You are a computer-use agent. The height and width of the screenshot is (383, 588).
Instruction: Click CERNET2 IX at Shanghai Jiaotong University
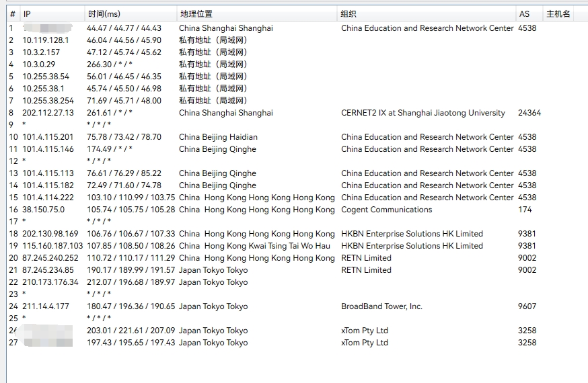point(422,113)
